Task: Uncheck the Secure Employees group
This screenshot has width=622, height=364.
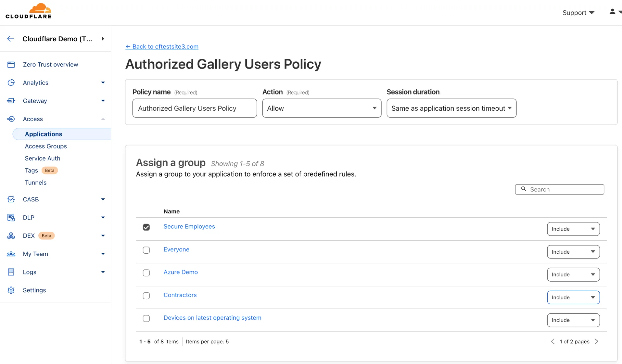Action: tap(146, 227)
